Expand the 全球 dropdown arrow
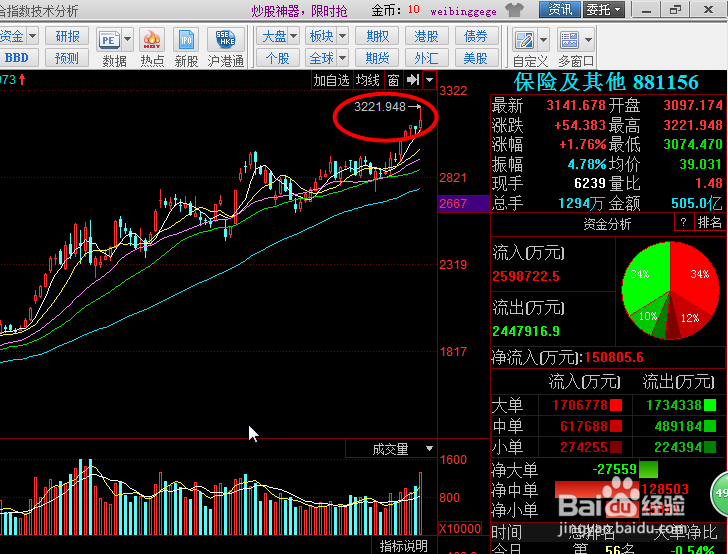The width and height of the screenshot is (728, 554). [343, 58]
